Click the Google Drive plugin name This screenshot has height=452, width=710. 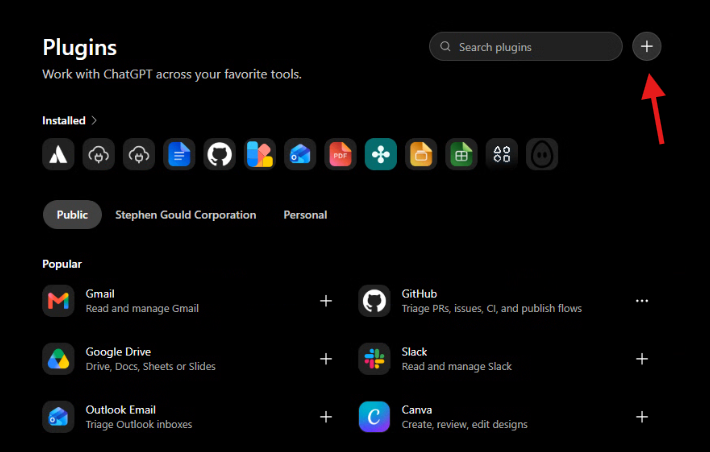tap(118, 352)
